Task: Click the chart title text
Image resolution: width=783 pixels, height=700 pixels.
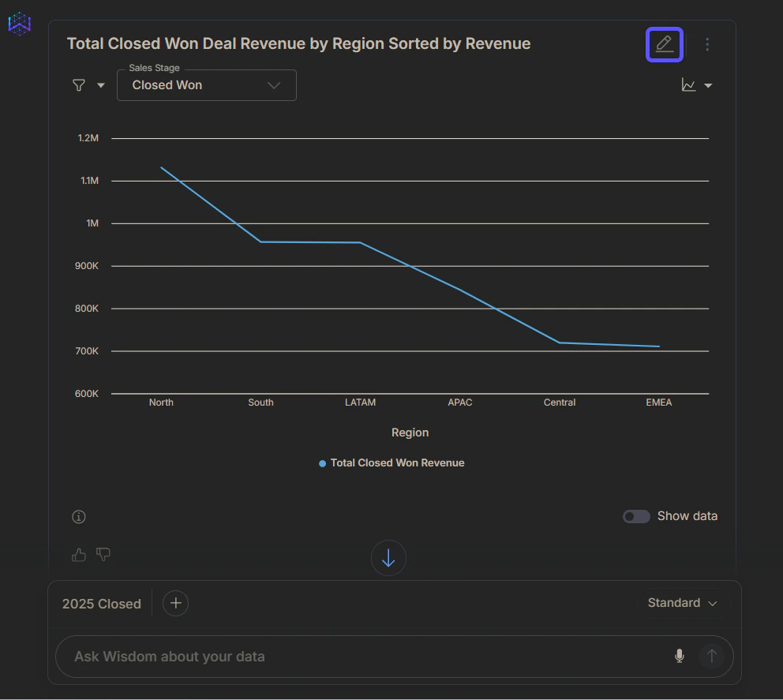Action: 298,44
